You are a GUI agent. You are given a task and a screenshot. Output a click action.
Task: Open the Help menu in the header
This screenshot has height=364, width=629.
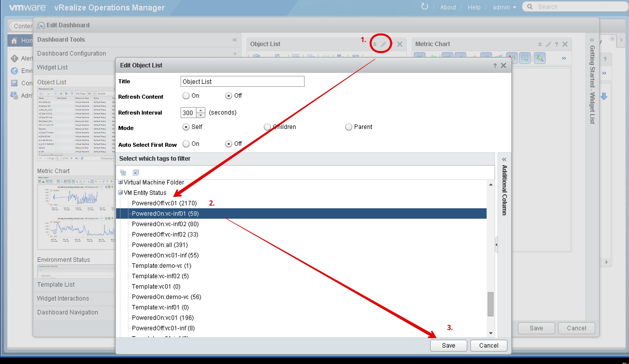click(x=474, y=7)
